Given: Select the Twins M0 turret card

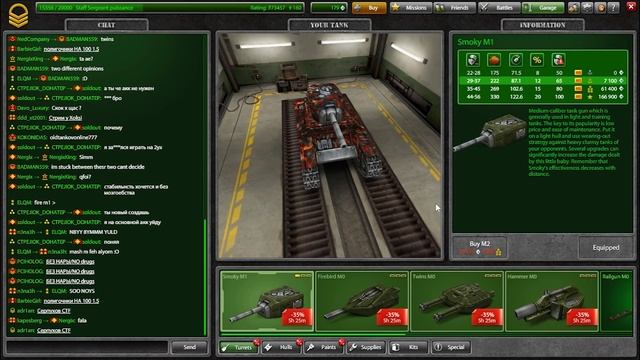Looking at the screenshot, I should [457, 301].
